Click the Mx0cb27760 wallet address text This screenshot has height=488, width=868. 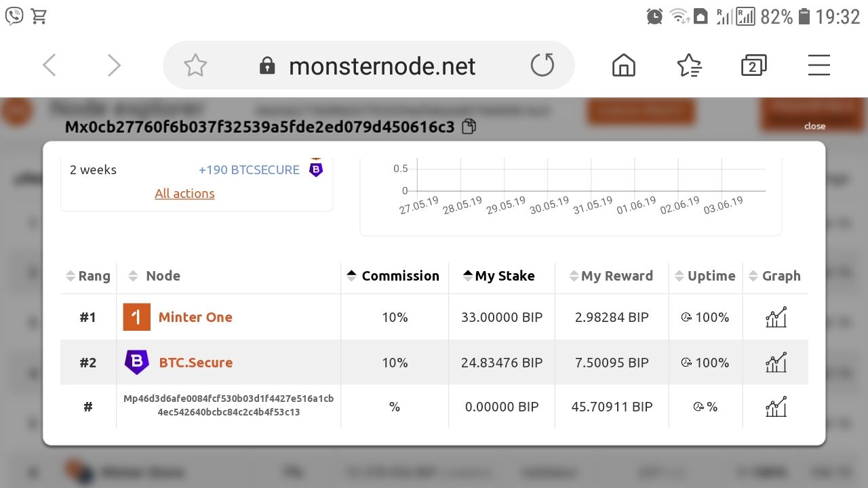point(260,127)
